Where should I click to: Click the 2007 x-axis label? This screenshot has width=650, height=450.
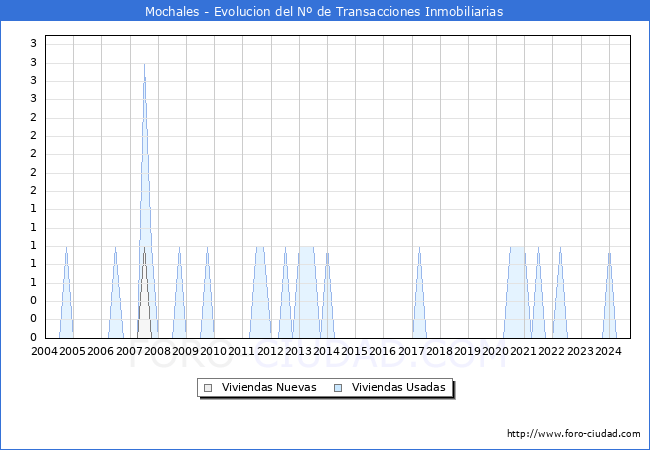click(129, 351)
